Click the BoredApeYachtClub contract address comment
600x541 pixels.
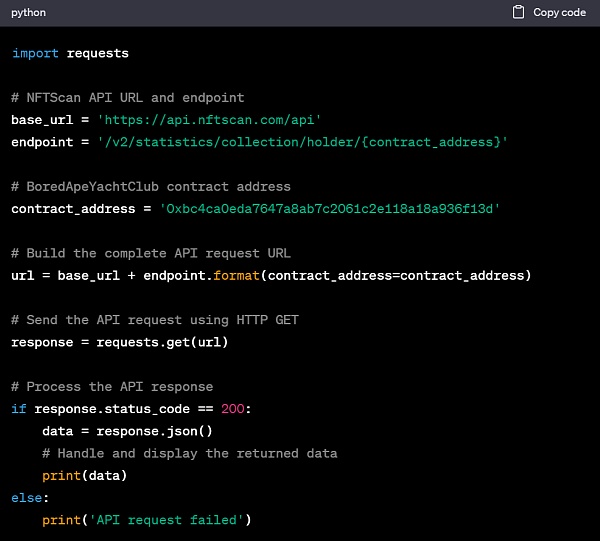tap(151, 186)
